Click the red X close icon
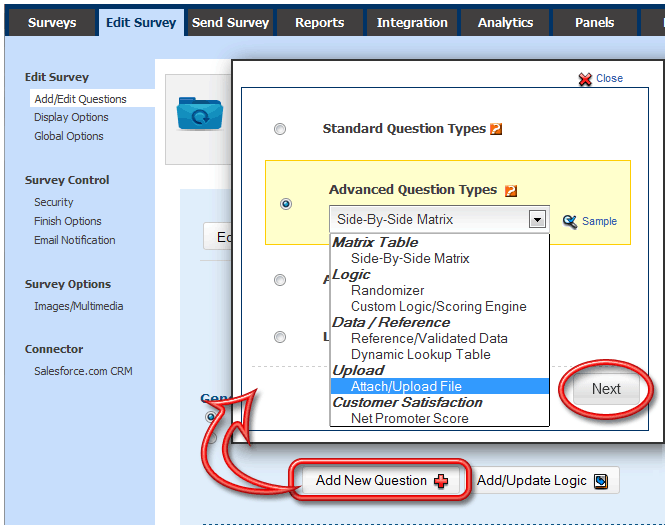 (585, 78)
